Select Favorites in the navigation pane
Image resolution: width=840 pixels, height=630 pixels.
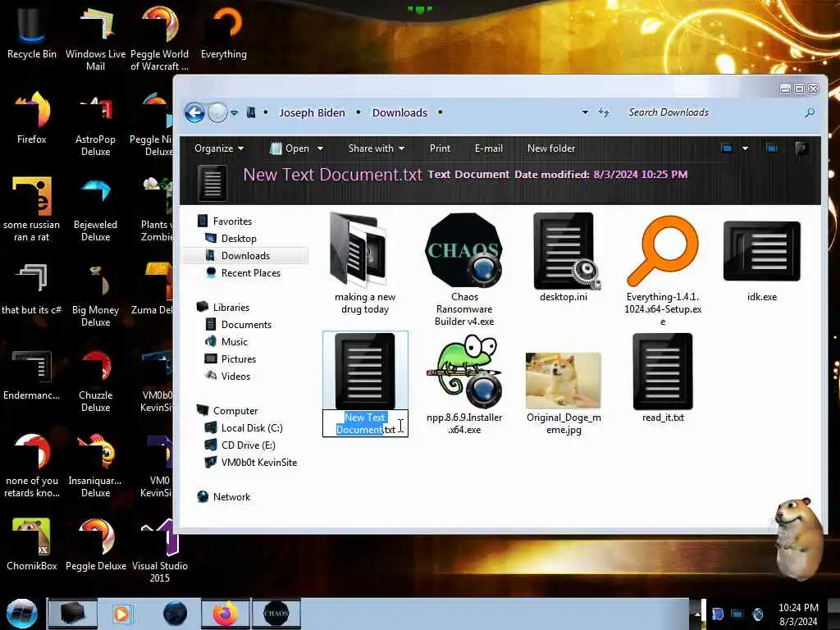[232, 221]
